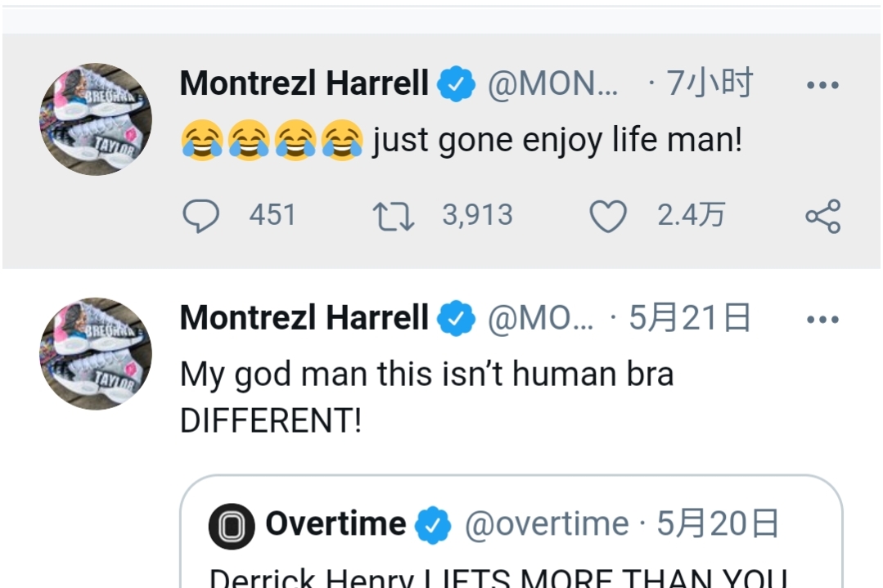
Task: Open the 7小时 timestamp
Action: 709,84
